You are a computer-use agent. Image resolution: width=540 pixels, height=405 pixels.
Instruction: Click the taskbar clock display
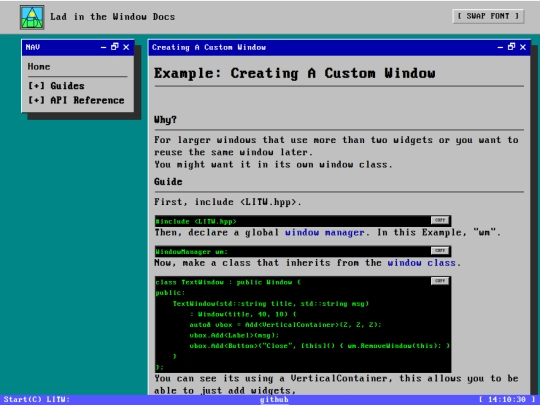(507, 399)
